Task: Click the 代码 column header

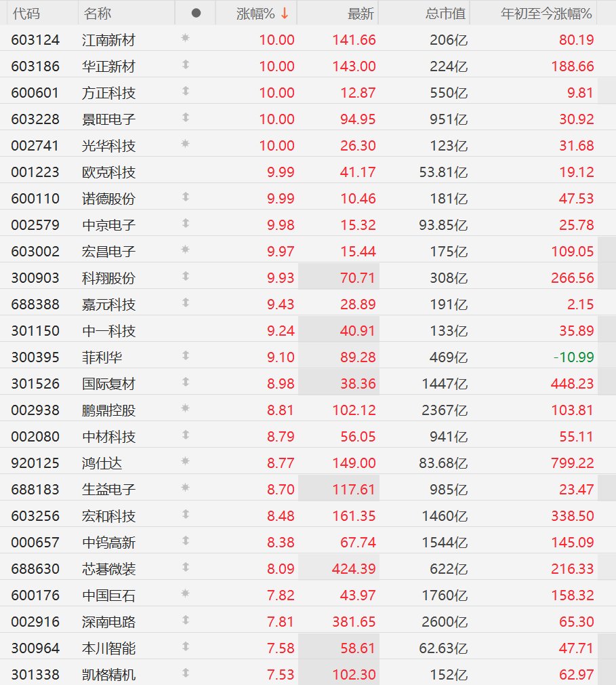Action: click(26, 14)
